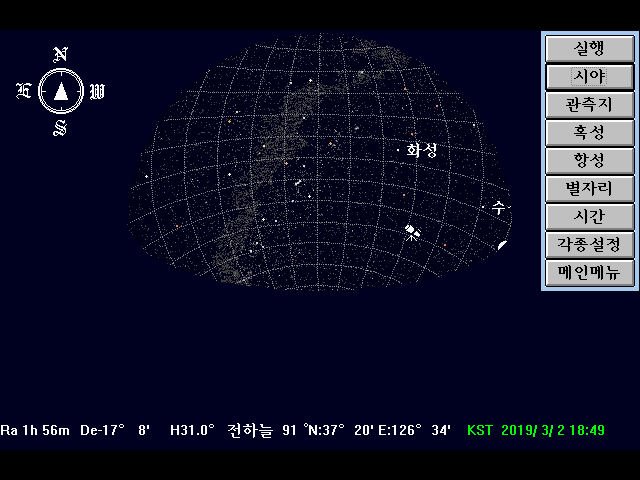Select the 화성 Mars label
The width and height of the screenshot is (640, 480).
point(422,151)
